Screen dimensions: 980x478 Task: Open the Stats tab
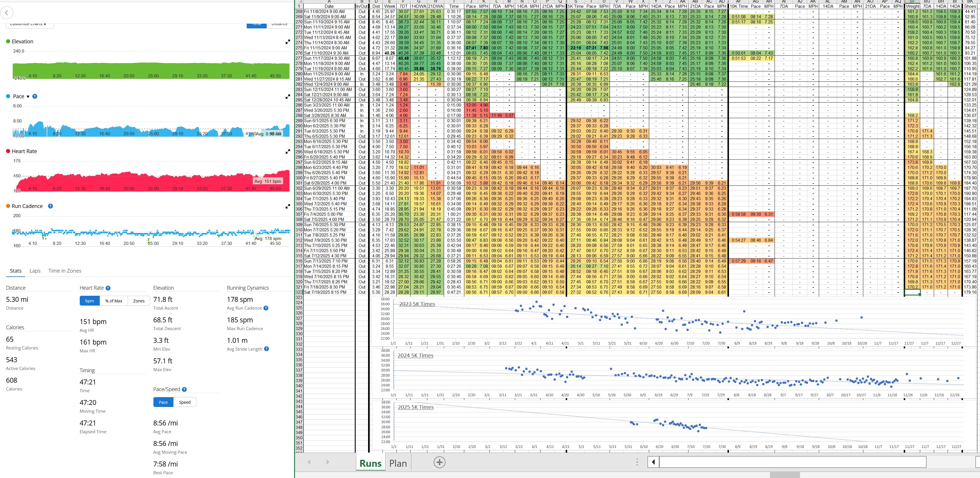(16, 271)
